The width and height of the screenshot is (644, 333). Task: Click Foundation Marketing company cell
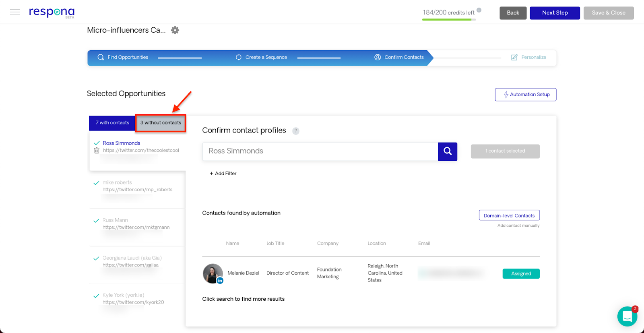pos(329,273)
